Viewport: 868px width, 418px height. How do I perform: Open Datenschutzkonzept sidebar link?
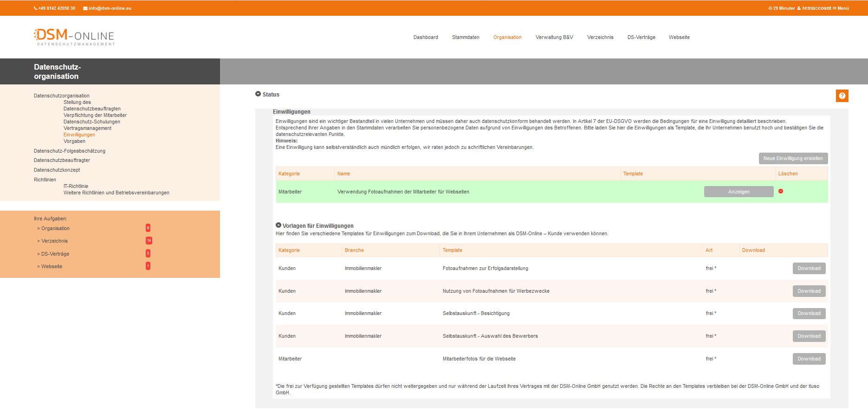[57, 170]
